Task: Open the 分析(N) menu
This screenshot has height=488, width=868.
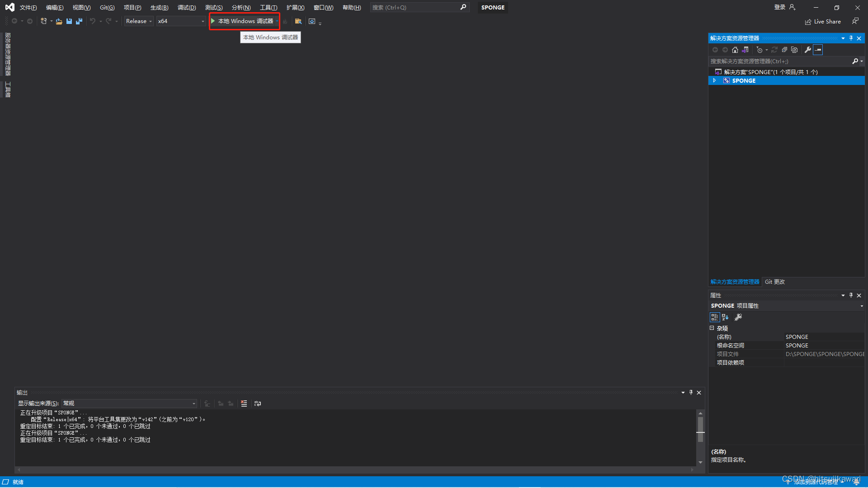Action: pyautogui.click(x=241, y=8)
